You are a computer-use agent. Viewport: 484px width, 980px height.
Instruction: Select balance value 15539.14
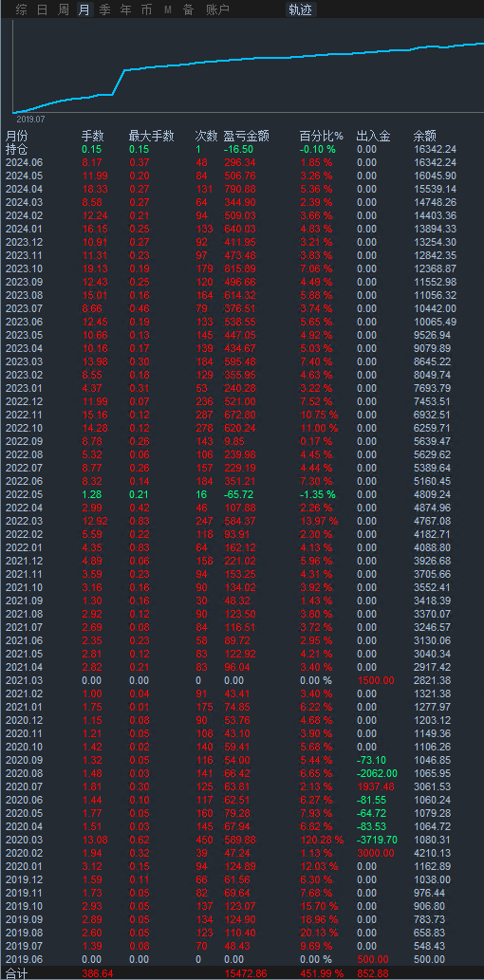coord(436,189)
